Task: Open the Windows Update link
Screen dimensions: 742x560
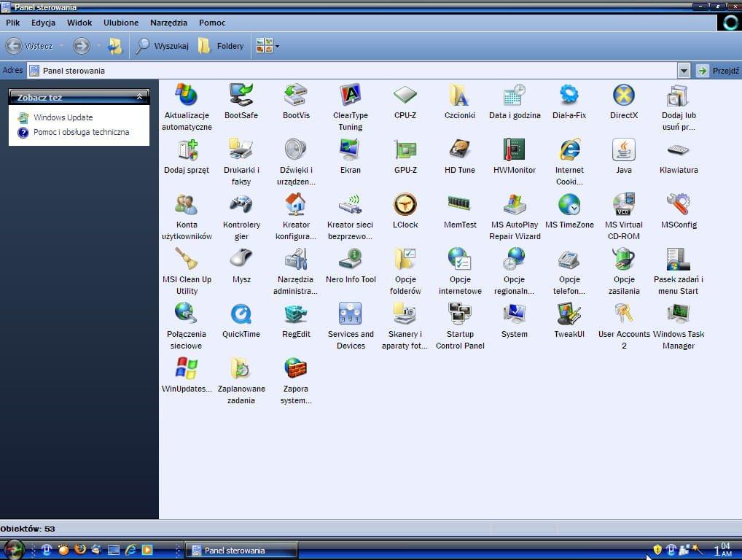Action: tap(63, 117)
